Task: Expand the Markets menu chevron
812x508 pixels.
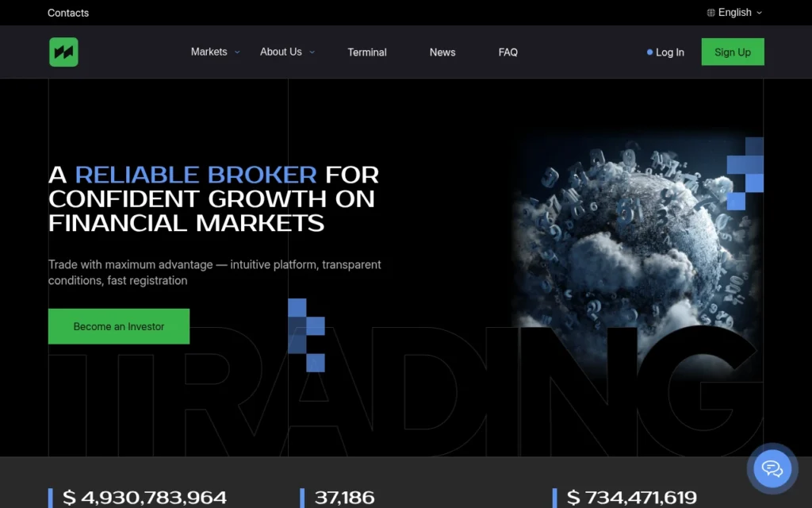Action: pos(237,52)
